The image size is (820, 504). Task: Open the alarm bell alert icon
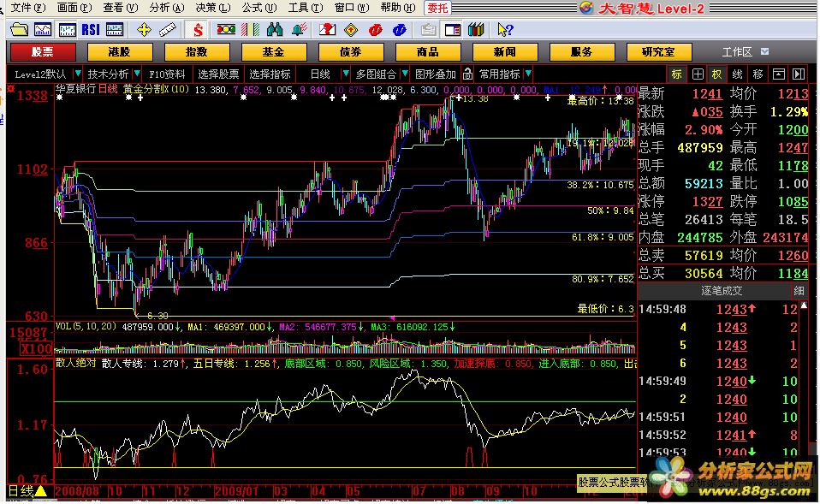(x=299, y=30)
